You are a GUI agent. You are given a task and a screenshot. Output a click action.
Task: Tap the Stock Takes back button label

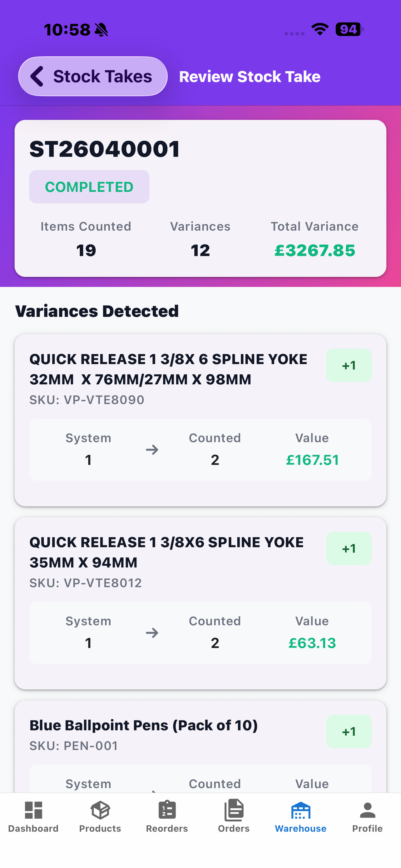(103, 76)
